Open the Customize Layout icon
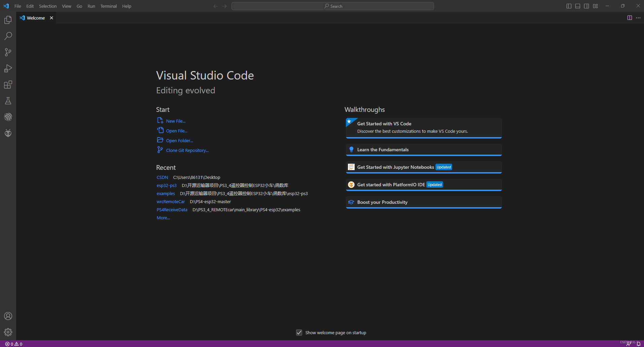 tap(596, 6)
